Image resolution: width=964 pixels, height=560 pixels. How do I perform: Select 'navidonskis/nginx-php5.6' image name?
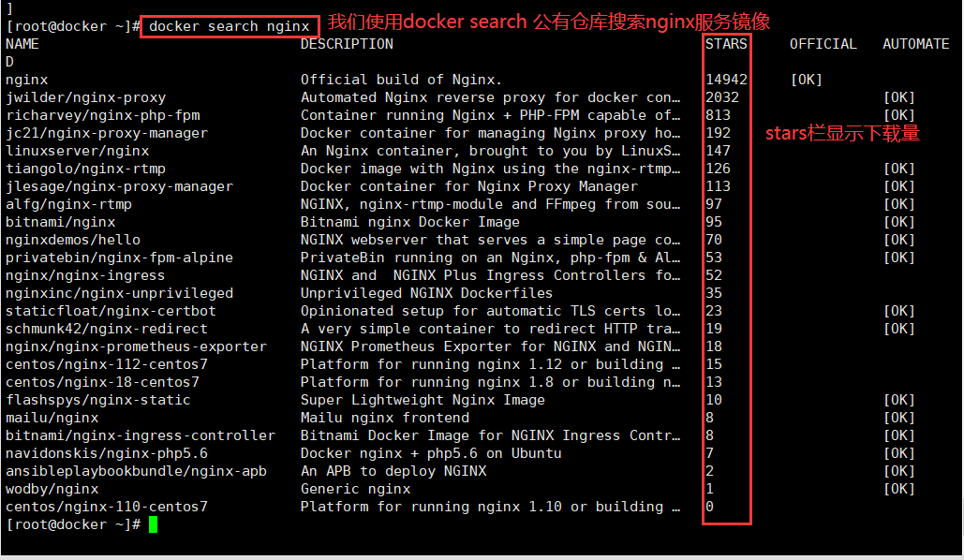click(107, 454)
